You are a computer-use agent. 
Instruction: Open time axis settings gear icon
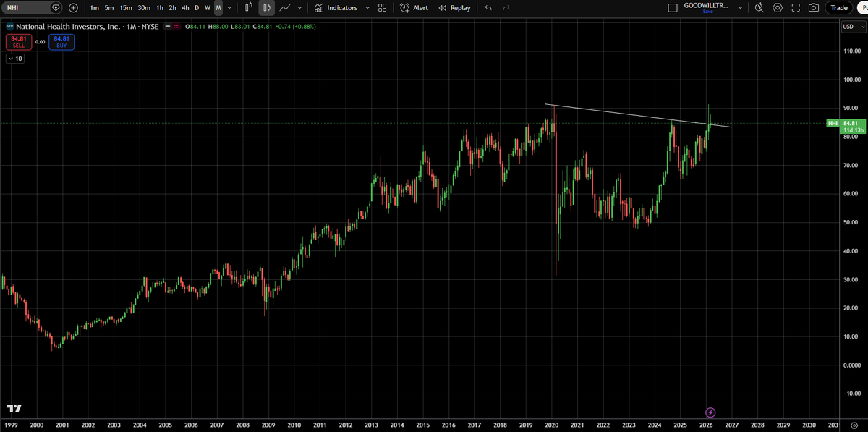(854, 425)
